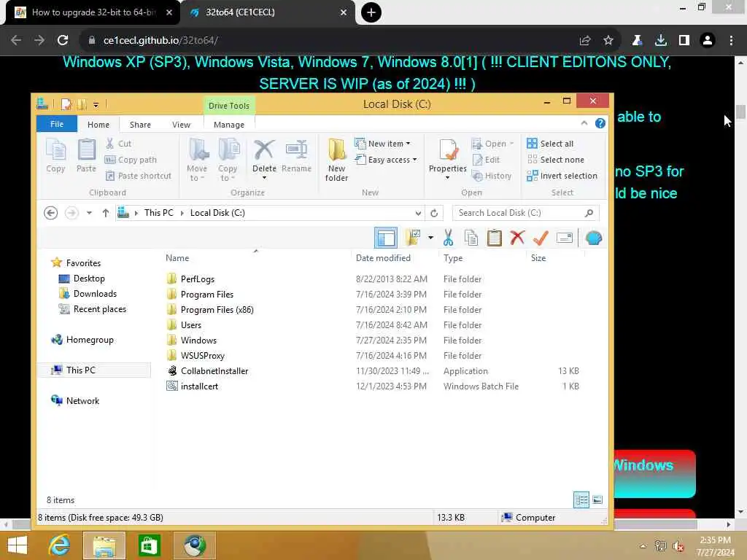Viewport: 747px width, 560px height.
Task: Switch to the Manage ribbon tab
Action: (x=228, y=124)
